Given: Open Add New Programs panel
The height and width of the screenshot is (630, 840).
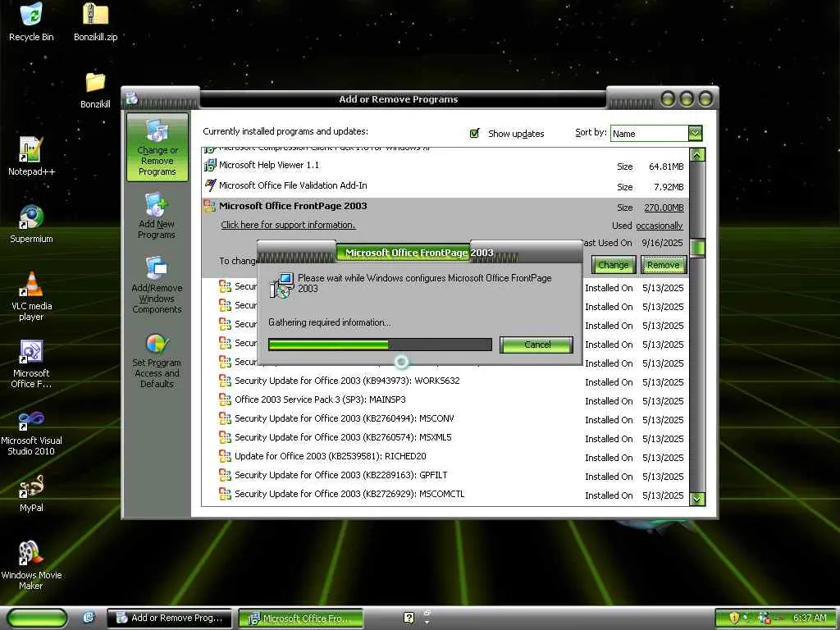Looking at the screenshot, I should pos(157,216).
